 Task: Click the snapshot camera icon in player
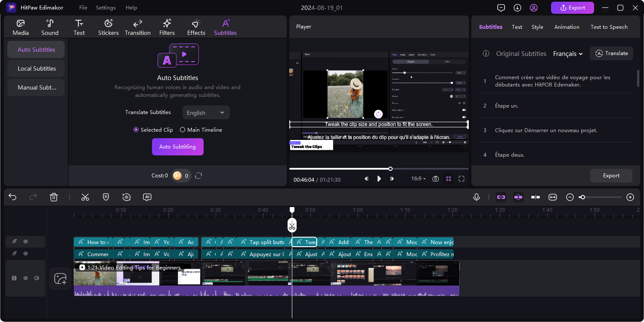436,179
